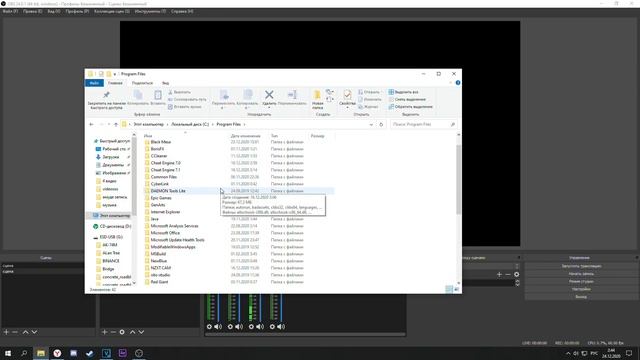This screenshot has width=640, height=360.
Task: Add a scene with plus in OBS Scenes panel
Action: point(6,332)
